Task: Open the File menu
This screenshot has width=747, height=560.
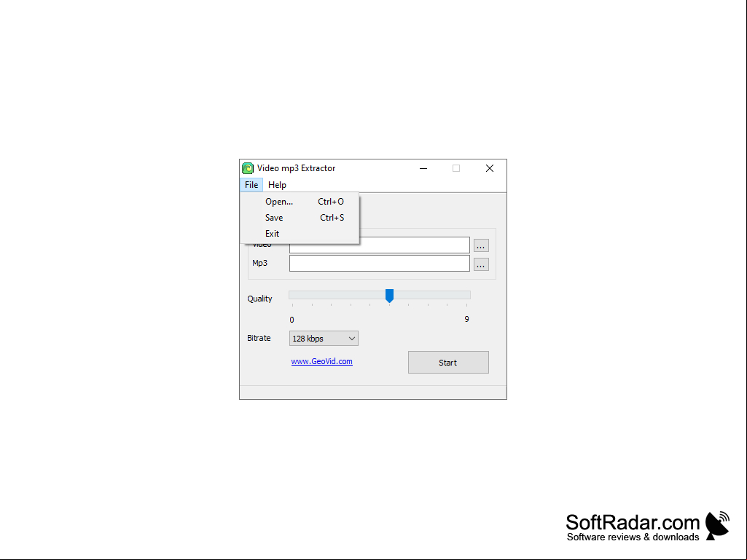Action: 251,185
